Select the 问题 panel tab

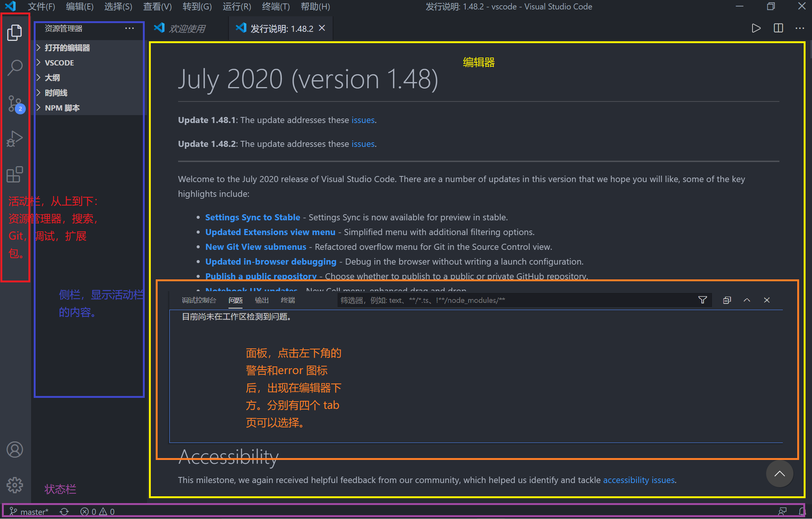[x=235, y=300]
